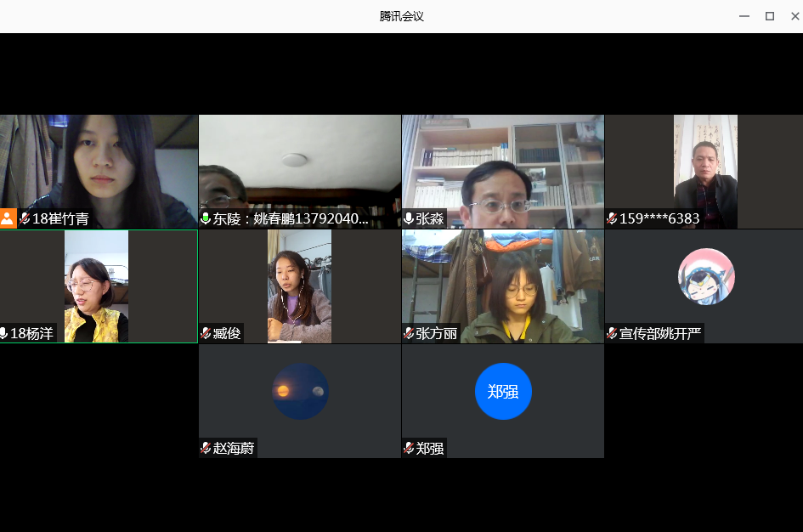
Task: Click the microphone icon next to 18杨洋
Action: (4, 333)
